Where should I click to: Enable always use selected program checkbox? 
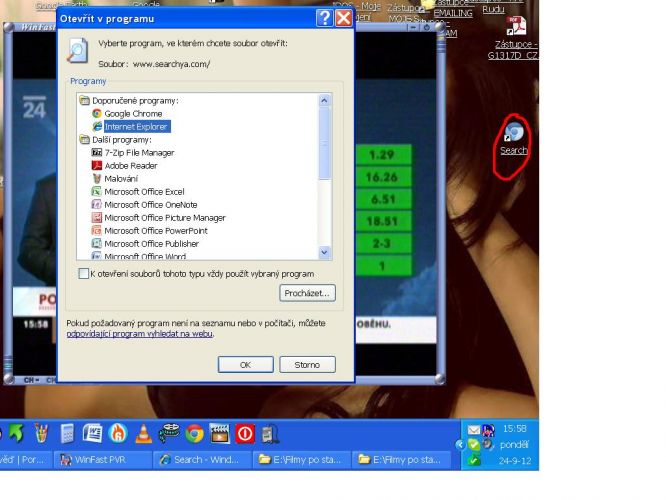tap(84, 274)
